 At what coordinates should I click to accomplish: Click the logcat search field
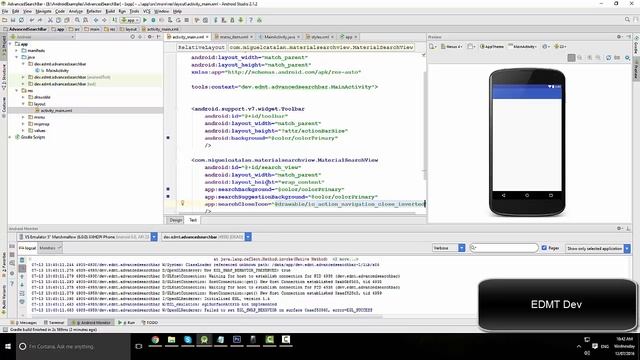tap(504, 248)
